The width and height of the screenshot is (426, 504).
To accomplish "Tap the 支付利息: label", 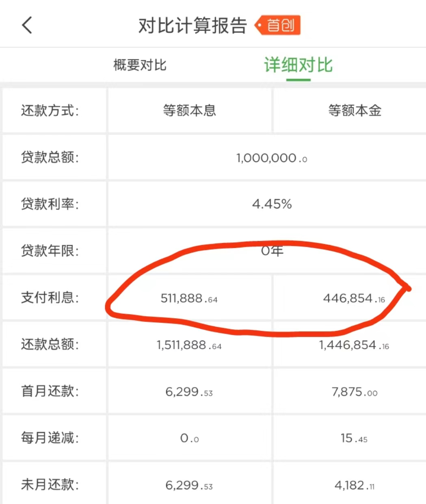I will (x=50, y=298).
